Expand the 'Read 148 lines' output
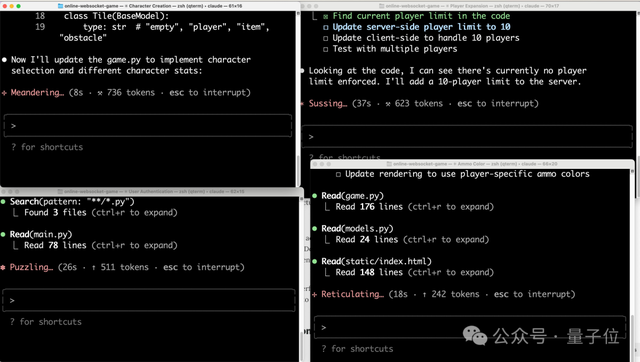The height and width of the screenshot is (362, 640). [x=414, y=272]
